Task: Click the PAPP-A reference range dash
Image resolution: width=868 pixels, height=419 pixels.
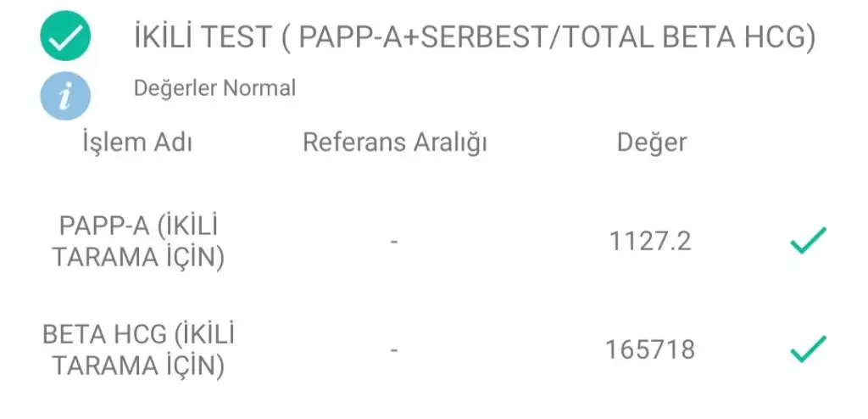Action: point(394,242)
